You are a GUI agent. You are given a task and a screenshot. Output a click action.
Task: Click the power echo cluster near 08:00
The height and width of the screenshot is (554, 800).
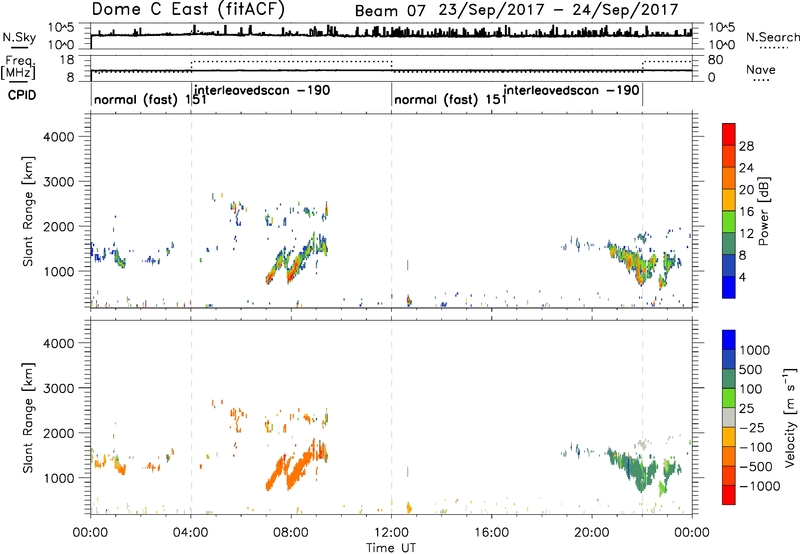coord(297,259)
